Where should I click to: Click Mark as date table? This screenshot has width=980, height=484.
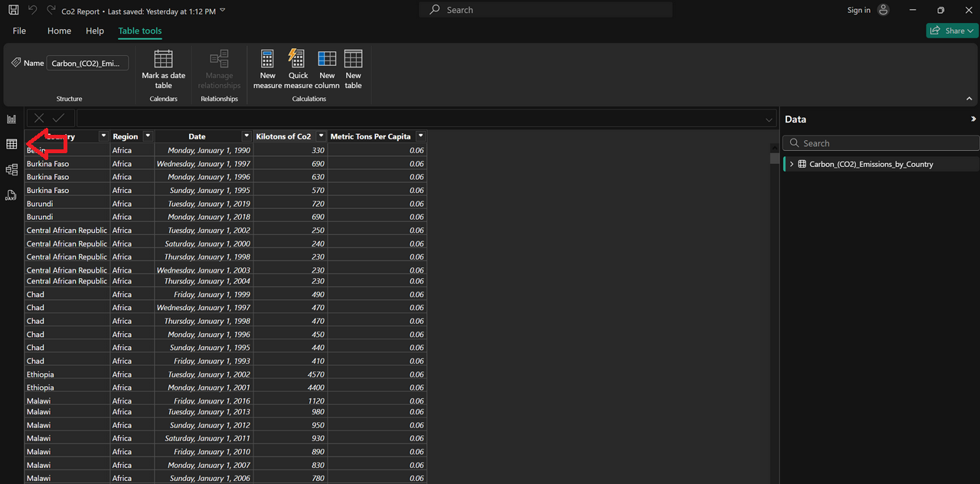[163, 70]
